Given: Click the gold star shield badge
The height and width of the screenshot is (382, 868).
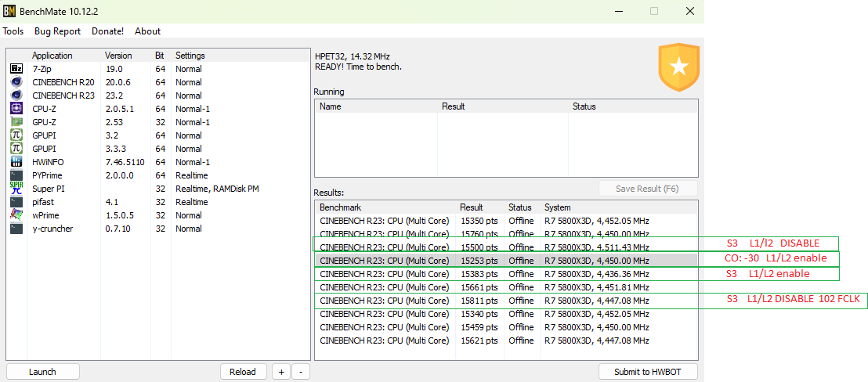Looking at the screenshot, I should [679, 67].
